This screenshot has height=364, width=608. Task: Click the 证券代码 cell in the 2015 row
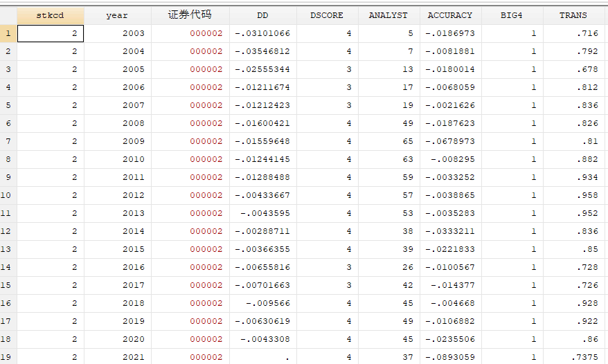pyautogui.click(x=190, y=249)
